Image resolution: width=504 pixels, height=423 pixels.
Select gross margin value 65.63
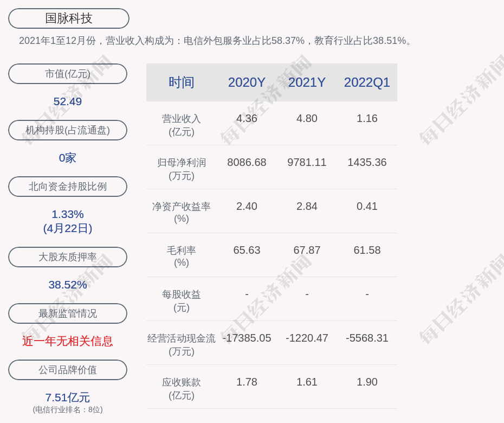(247, 250)
